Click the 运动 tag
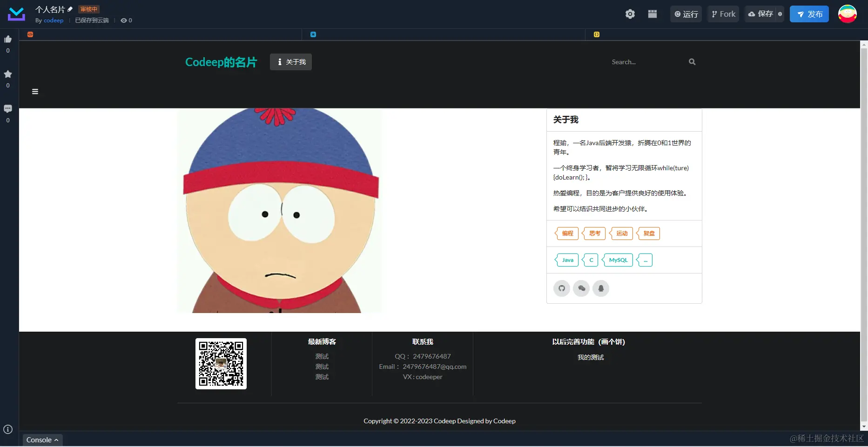868x447 pixels. (x=621, y=234)
